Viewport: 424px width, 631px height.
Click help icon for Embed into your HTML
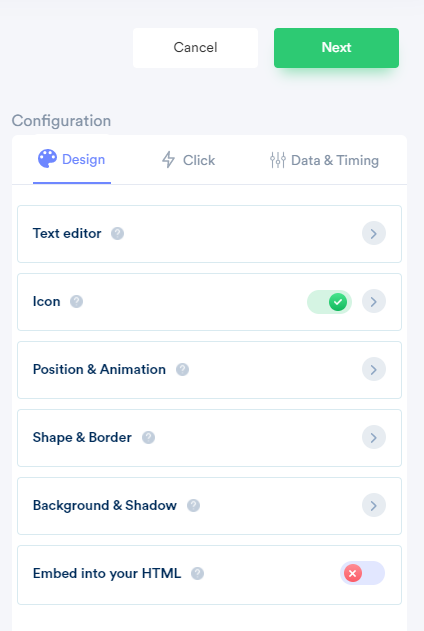pyautogui.click(x=197, y=573)
